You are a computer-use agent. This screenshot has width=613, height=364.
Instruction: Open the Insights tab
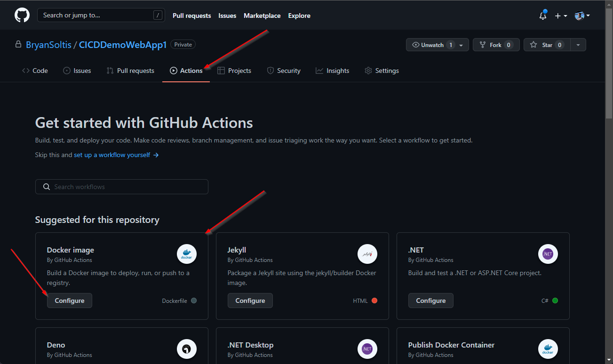coord(333,71)
